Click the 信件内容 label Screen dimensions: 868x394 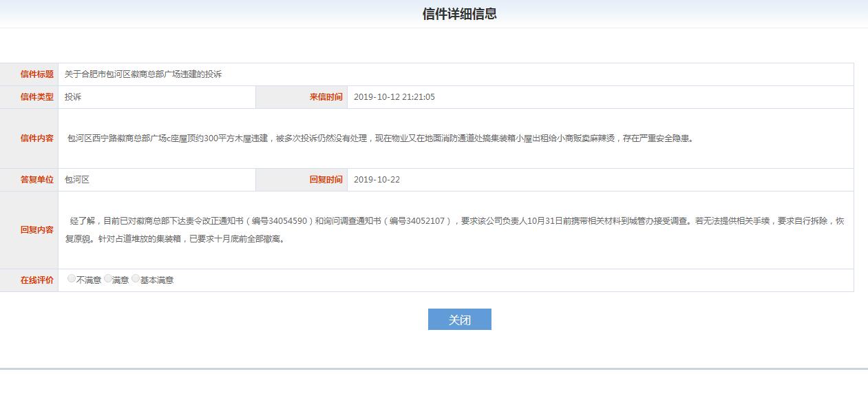(x=37, y=138)
